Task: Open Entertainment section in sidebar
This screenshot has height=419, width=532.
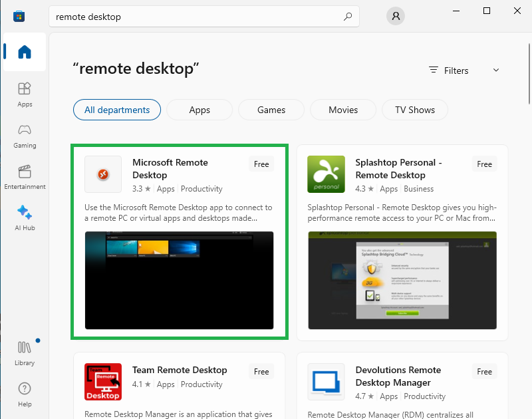Action: [25, 176]
